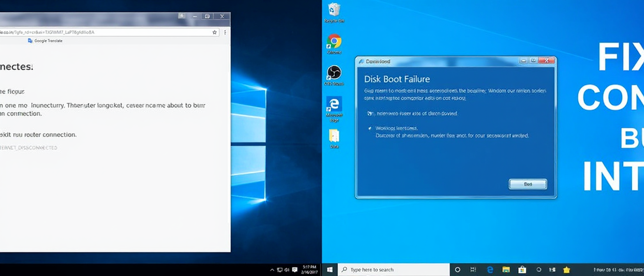Viewport: 644px width, 276px height.
Task: Click the 'Disk Boot Failure' heading text
Action: coord(397,79)
